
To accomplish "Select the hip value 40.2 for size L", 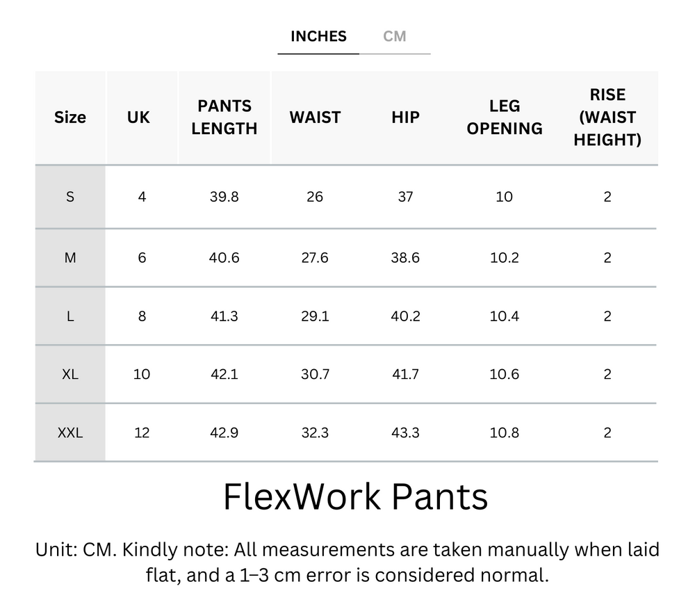I will 404,315.
